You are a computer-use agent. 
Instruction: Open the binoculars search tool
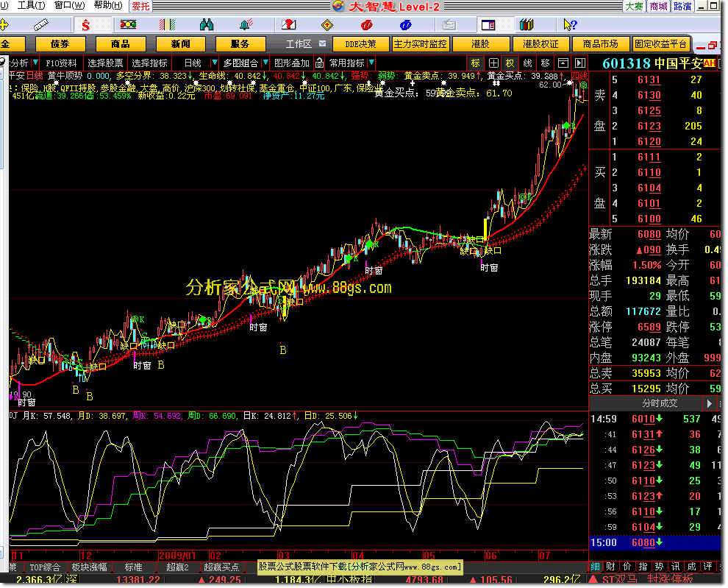pyautogui.click(x=206, y=24)
